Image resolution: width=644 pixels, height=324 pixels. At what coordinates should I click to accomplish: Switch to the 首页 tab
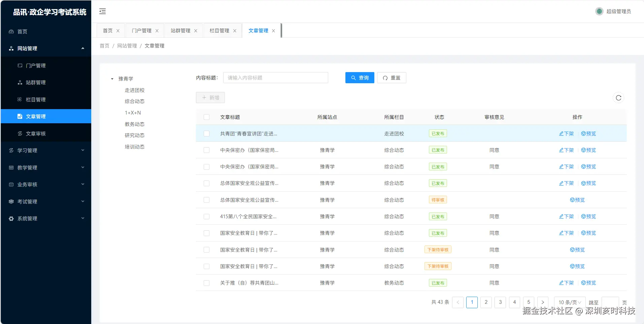pyautogui.click(x=108, y=31)
